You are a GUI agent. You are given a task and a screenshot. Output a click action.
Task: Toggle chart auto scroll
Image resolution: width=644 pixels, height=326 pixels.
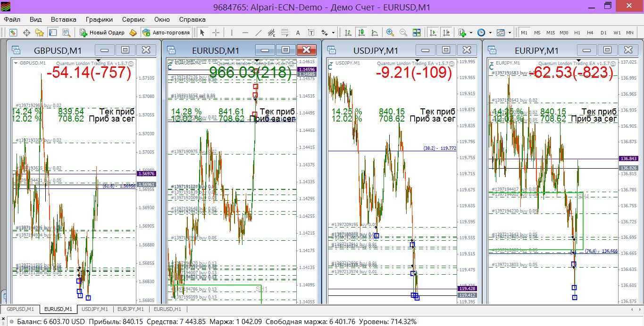(x=433, y=33)
